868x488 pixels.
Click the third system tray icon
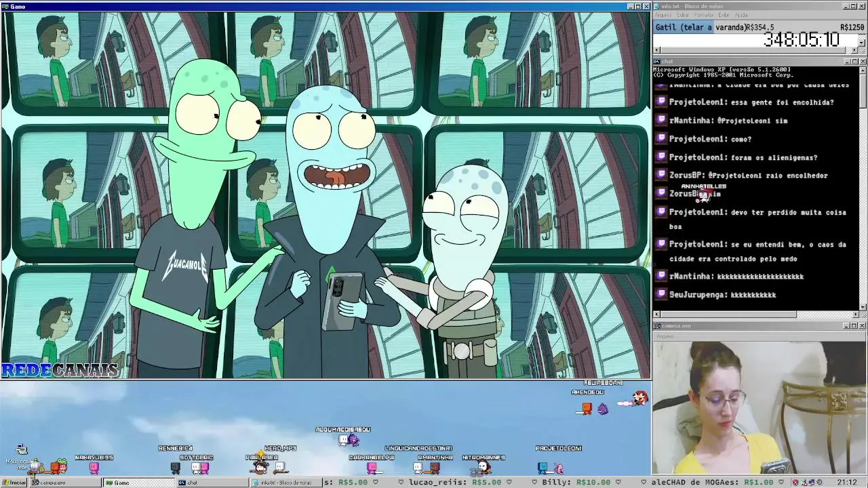click(x=812, y=483)
